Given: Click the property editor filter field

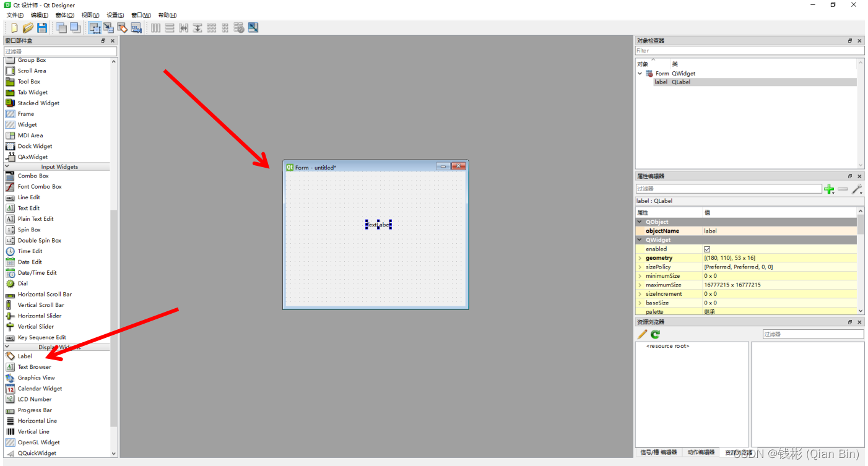Looking at the screenshot, I should click(x=729, y=189).
